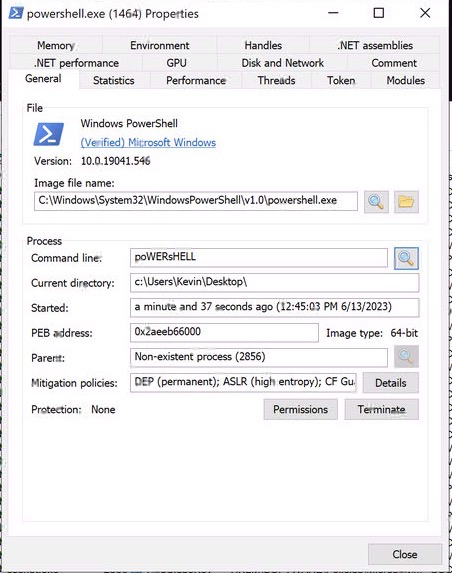Click Details button for mitigation policies

point(391,383)
